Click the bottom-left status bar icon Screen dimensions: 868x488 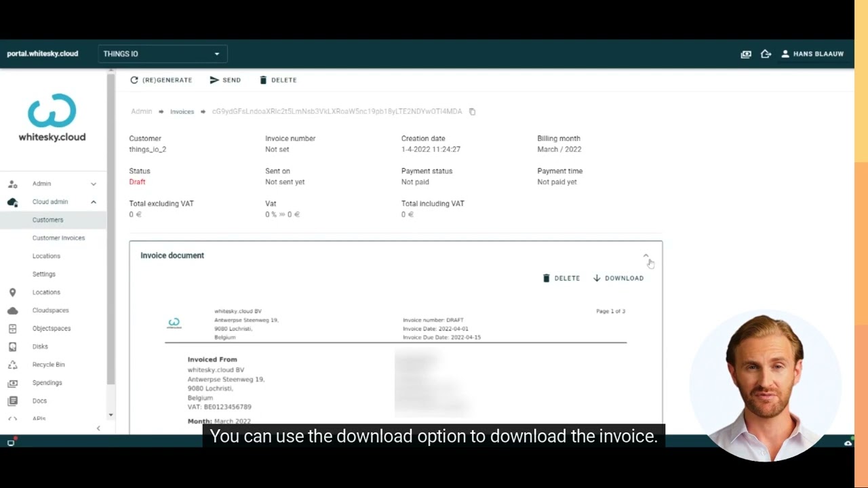point(11,443)
